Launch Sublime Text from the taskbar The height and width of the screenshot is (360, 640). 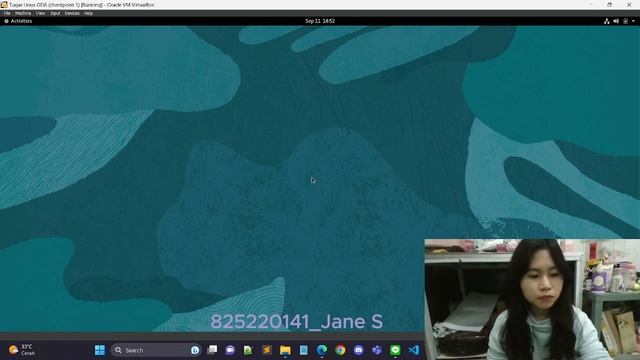[x=267, y=350]
